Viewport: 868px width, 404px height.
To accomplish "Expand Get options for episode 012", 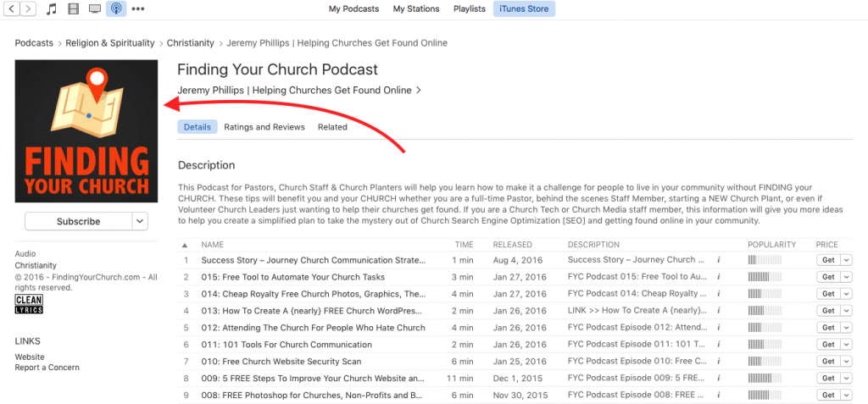I will (x=847, y=328).
